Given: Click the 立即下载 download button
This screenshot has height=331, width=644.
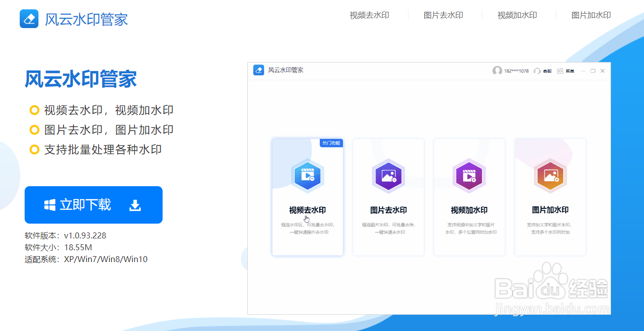Looking at the screenshot, I should (x=94, y=205).
